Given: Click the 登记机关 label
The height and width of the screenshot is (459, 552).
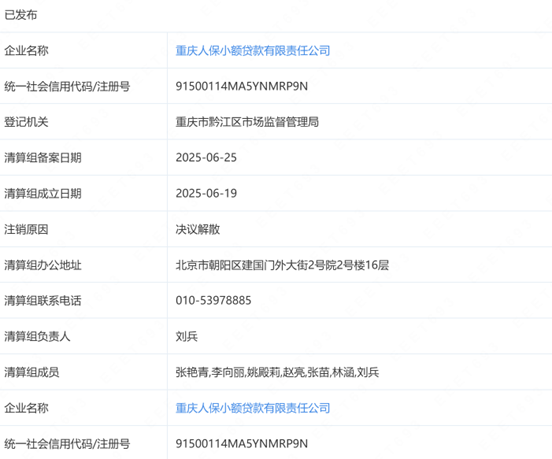Looking at the screenshot, I should pos(26,122).
